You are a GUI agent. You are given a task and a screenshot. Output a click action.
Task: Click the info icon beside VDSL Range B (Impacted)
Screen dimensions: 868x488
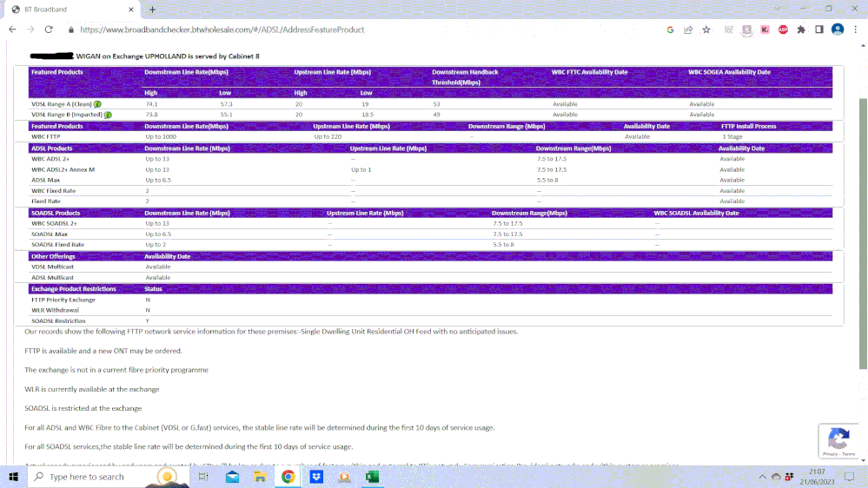click(x=109, y=115)
